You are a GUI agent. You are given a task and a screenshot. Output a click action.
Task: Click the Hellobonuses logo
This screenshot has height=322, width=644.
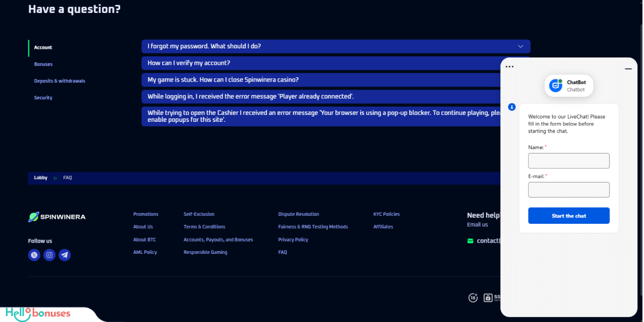click(38, 314)
